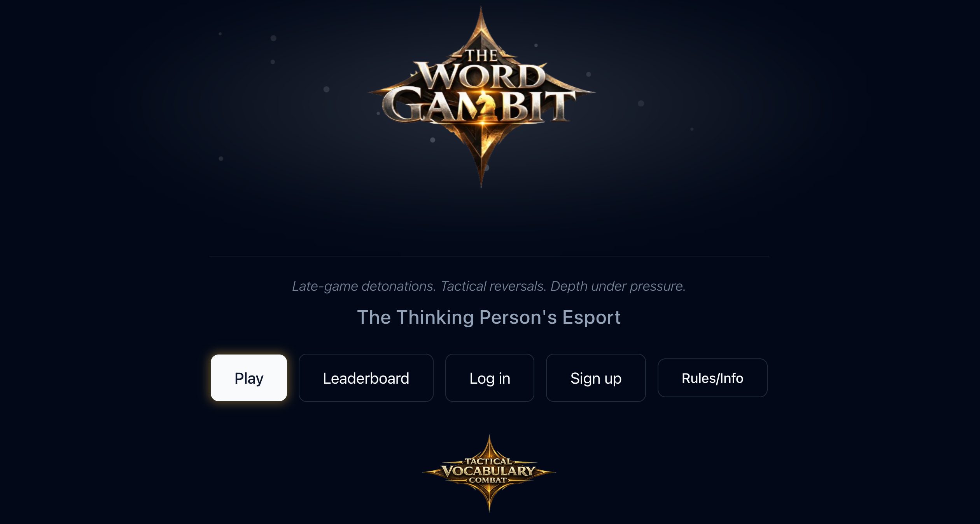
Task: Click the word THE atop the logo
Action: tap(481, 56)
